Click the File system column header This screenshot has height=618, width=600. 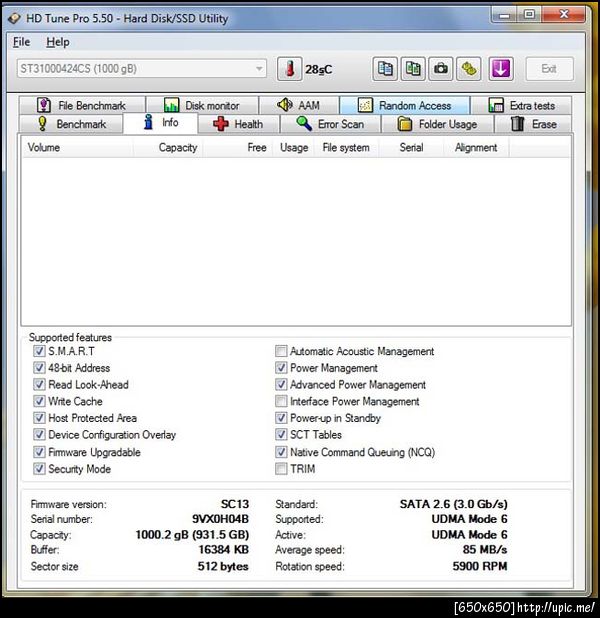[x=347, y=147]
